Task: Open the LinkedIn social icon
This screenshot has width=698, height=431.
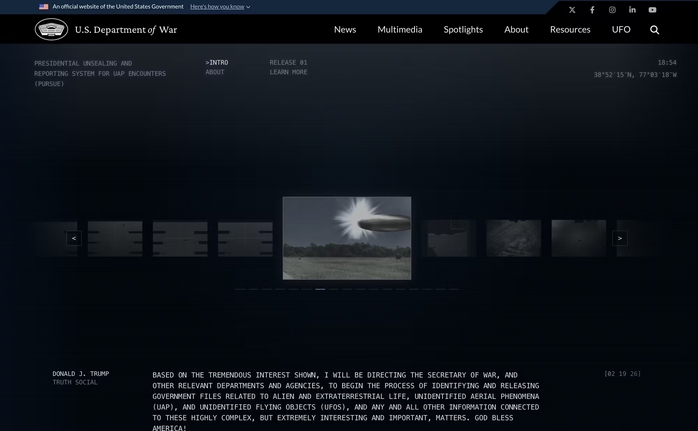Action: (632, 10)
